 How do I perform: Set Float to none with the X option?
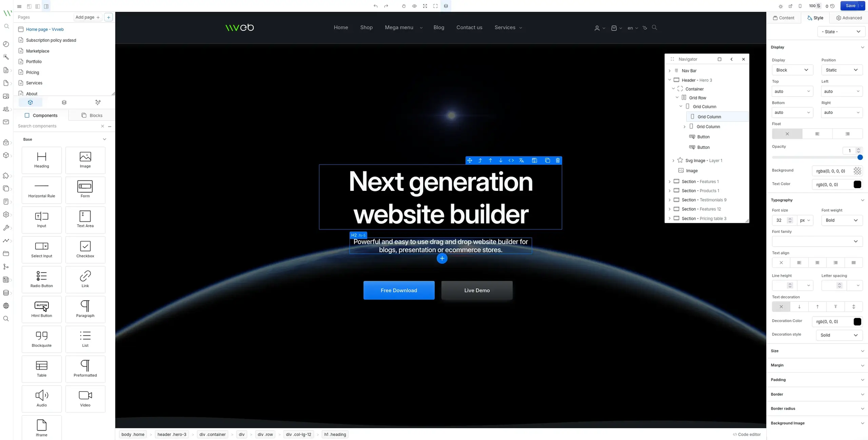(x=787, y=134)
